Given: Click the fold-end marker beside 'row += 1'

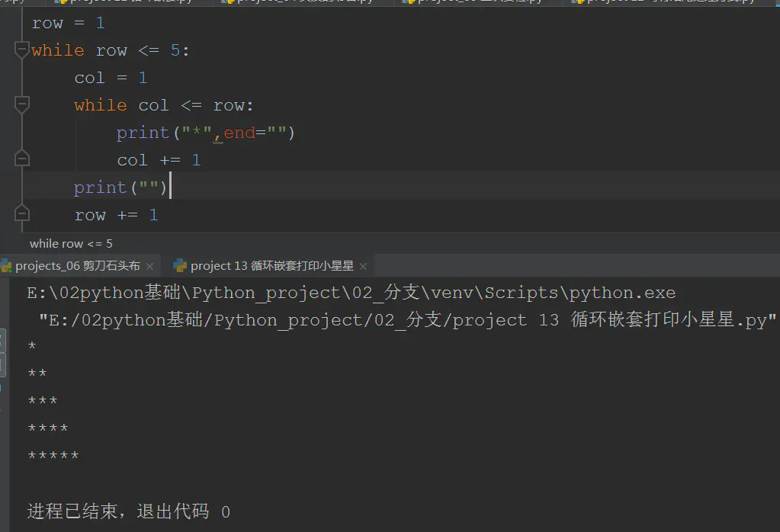Looking at the screenshot, I should (22, 213).
